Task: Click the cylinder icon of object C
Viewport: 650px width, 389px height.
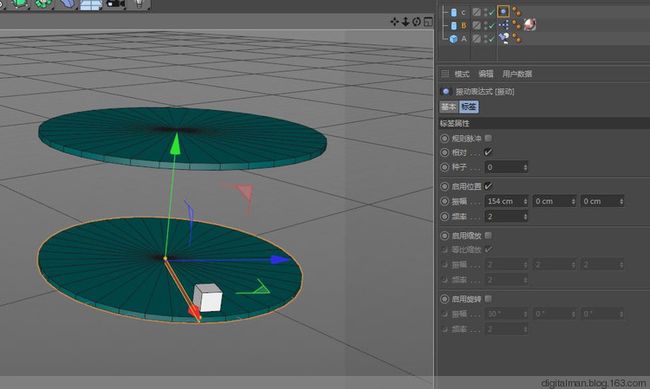Action: [454, 12]
